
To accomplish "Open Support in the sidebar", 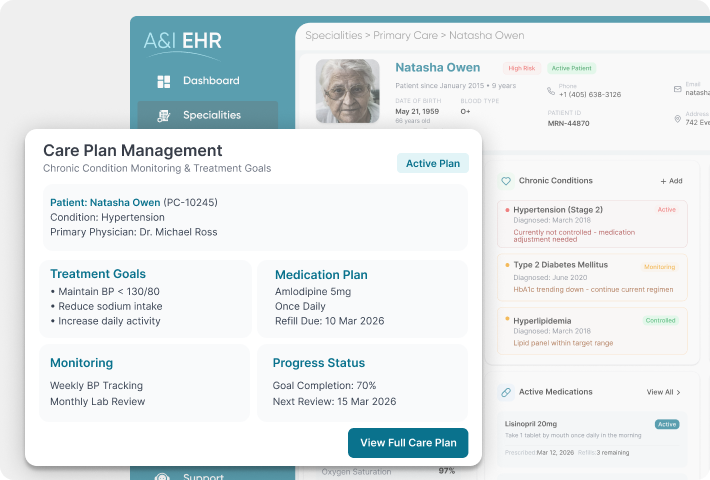I will click(x=203, y=476).
